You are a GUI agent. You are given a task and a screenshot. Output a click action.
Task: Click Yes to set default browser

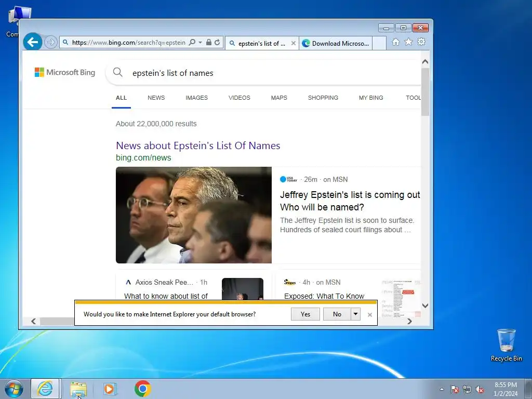(x=305, y=314)
